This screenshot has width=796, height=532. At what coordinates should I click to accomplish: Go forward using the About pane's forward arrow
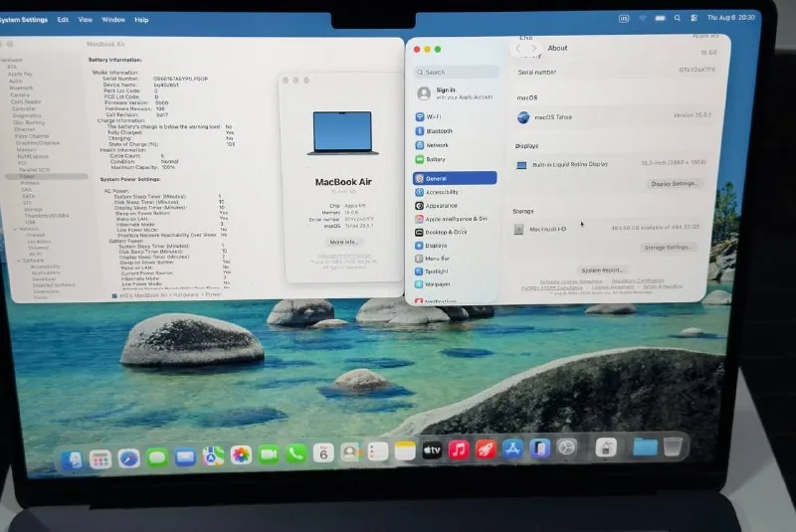click(533, 48)
